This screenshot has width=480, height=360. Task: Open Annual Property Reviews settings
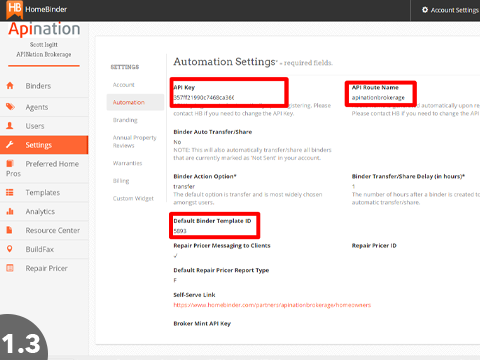pyautogui.click(x=134, y=141)
